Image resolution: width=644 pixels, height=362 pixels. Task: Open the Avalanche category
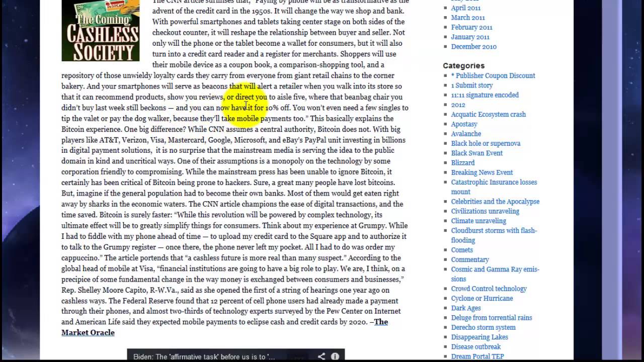pyautogui.click(x=466, y=134)
